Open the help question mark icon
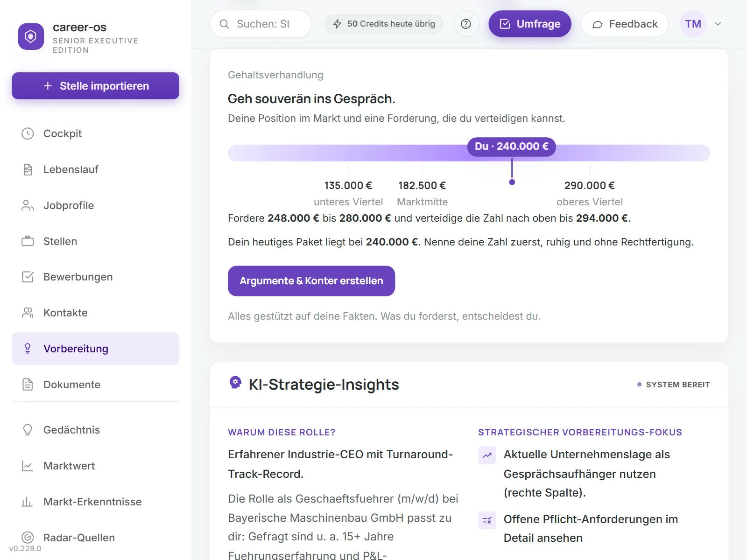The height and width of the screenshot is (560, 747). 465,24
